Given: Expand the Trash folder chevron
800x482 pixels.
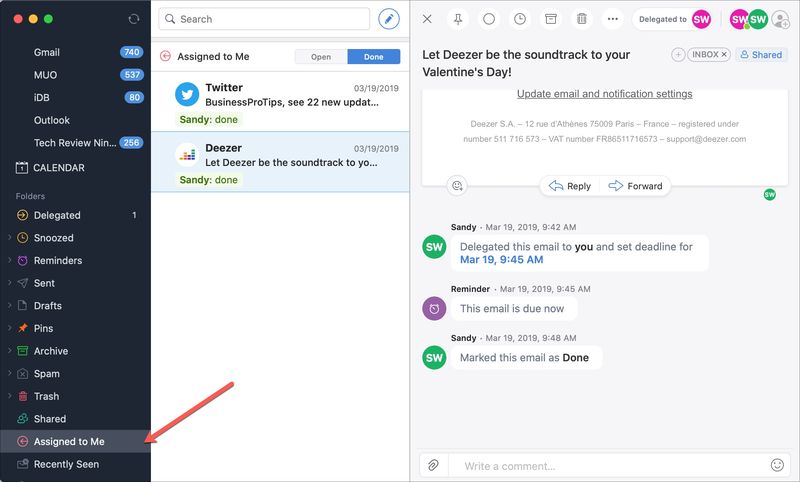Looking at the screenshot, I should point(9,395).
